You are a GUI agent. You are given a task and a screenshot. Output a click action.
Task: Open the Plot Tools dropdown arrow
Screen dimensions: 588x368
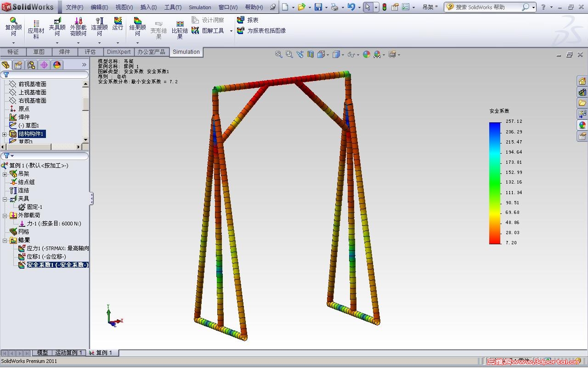tap(231, 31)
